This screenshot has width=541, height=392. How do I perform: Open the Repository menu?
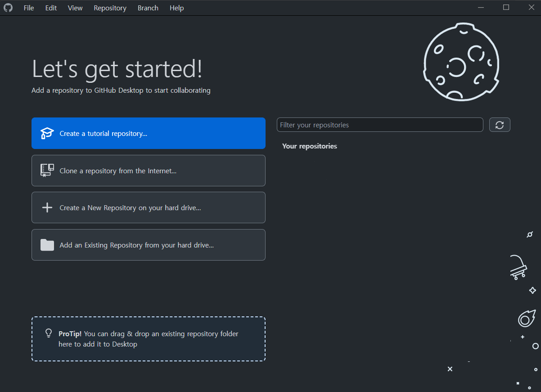pos(110,8)
